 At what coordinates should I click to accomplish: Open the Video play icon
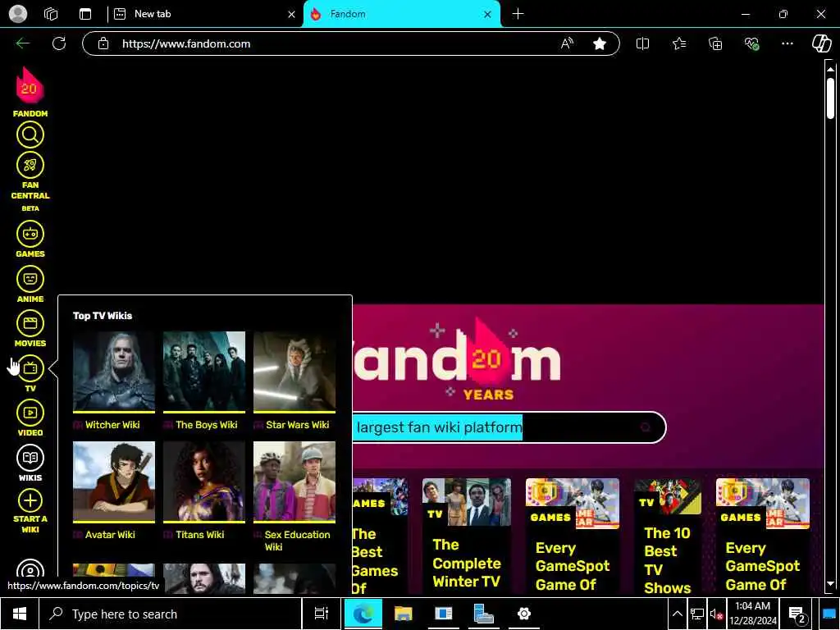[x=30, y=413]
